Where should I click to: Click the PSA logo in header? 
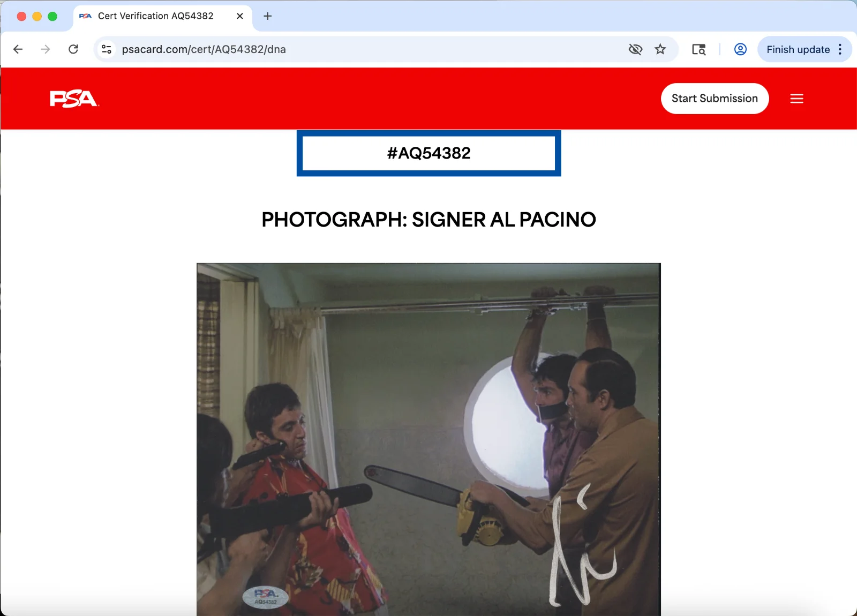[74, 99]
